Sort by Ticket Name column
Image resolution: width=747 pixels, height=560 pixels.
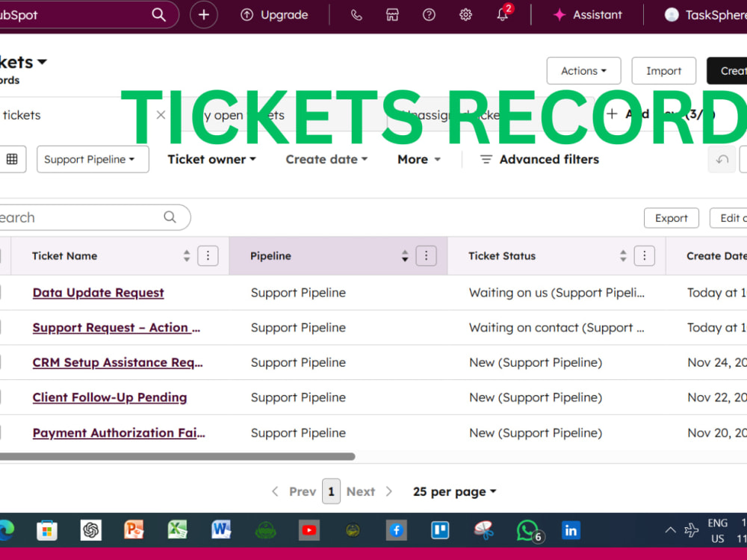point(187,255)
